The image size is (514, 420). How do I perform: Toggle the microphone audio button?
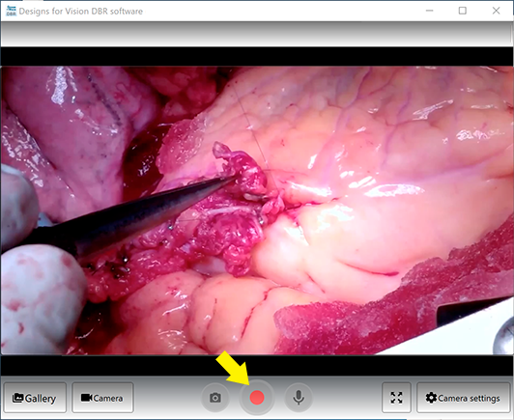[299, 398]
